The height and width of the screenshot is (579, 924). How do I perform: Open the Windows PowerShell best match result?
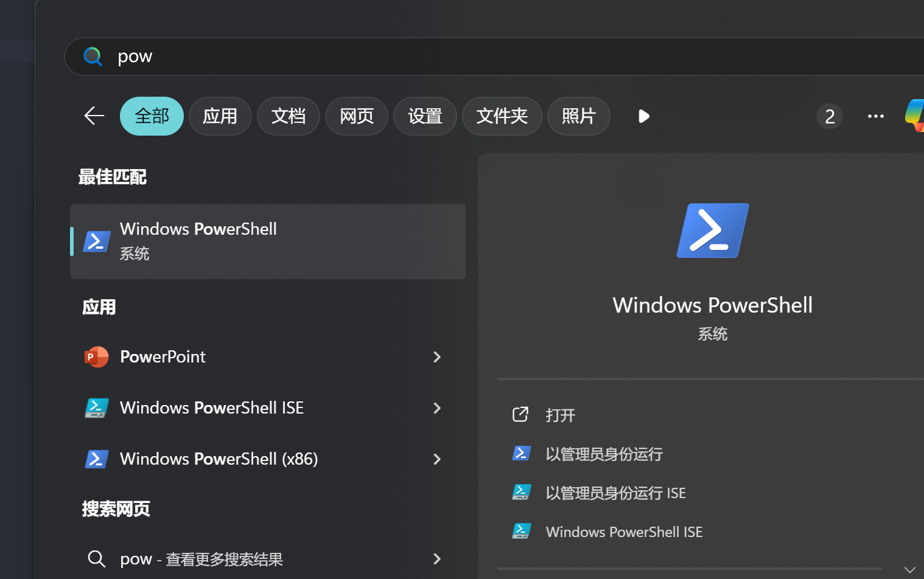click(x=268, y=241)
